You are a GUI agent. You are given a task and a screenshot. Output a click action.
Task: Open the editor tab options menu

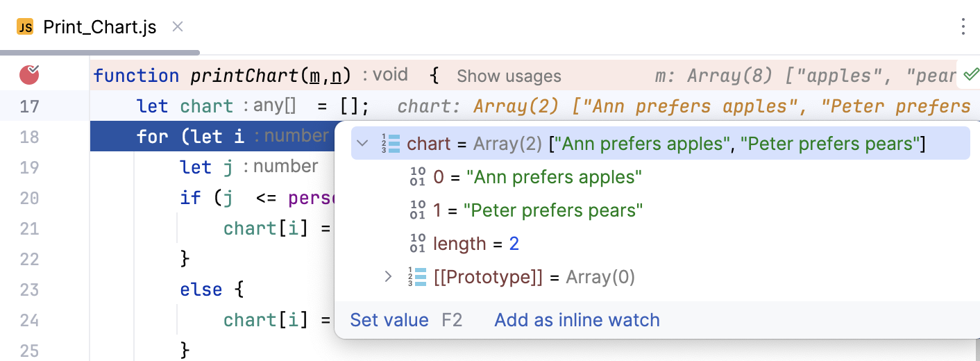[x=963, y=27]
